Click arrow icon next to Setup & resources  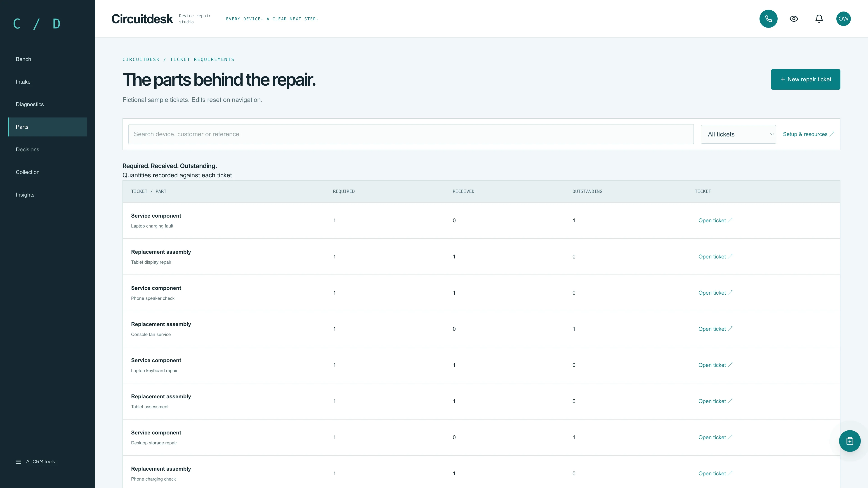tap(832, 134)
